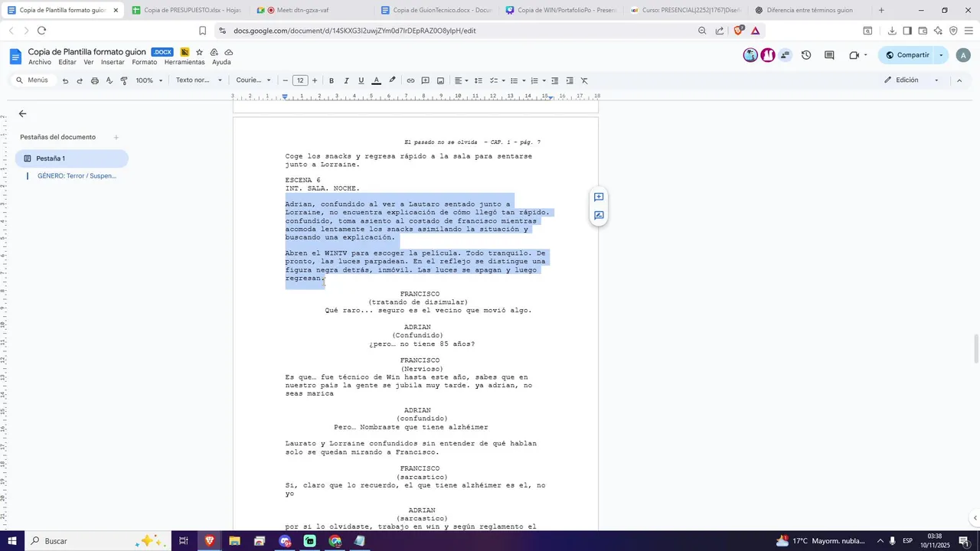Open the Menús search box
The image size is (980, 551).
point(32,80)
